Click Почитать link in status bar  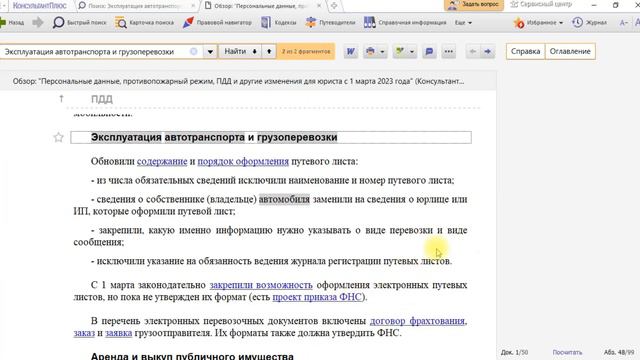pos(567,352)
